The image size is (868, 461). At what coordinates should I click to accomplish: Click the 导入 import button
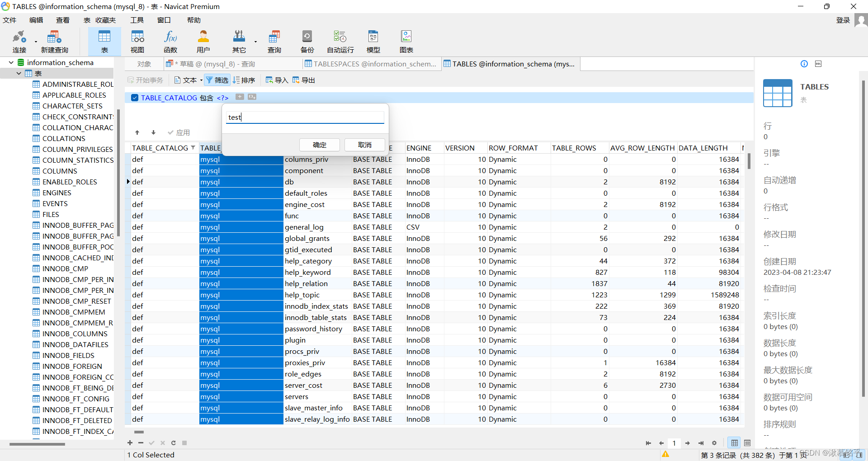pyautogui.click(x=277, y=80)
